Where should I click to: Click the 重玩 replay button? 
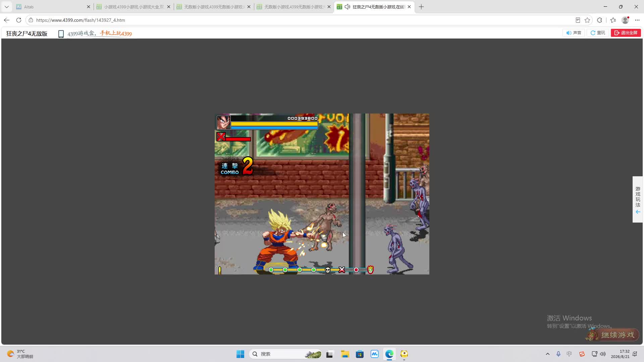pyautogui.click(x=598, y=33)
